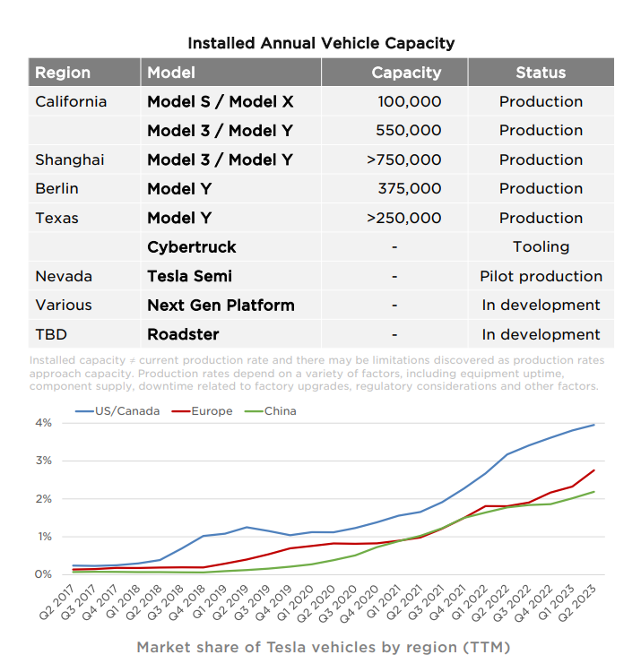Click the 'Q3 2021' x-axis label
The height and width of the screenshot is (672, 641).
pyautogui.click(x=425, y=602)
